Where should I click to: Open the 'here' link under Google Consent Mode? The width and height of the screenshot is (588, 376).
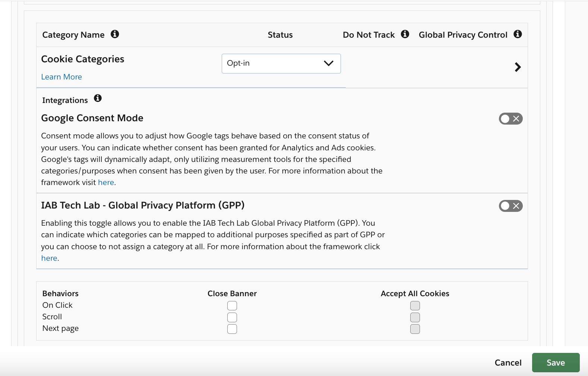tap(106, 182)
